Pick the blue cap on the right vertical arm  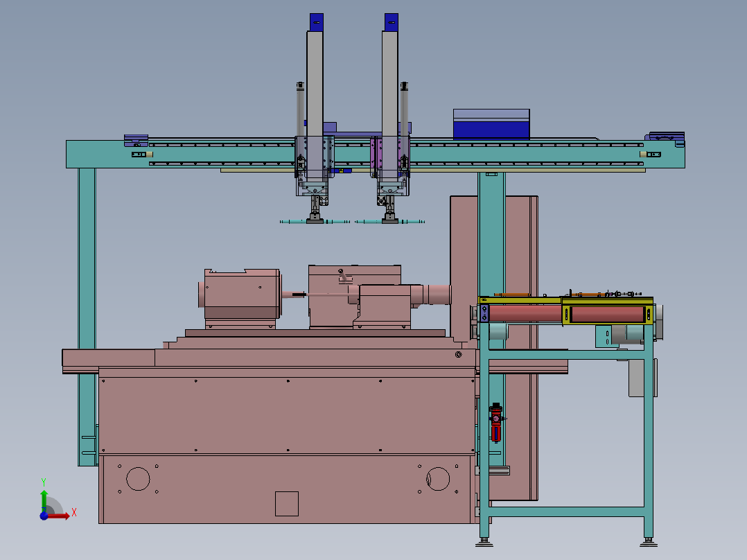point(391,22)
